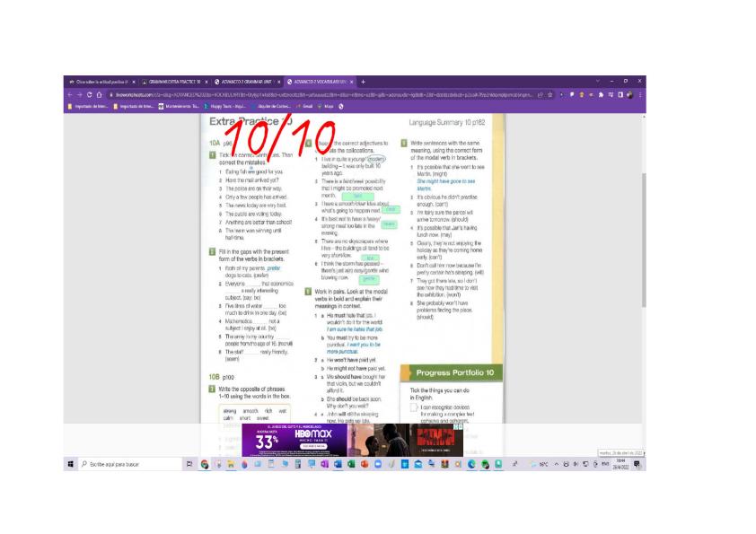Open the Chrome three-dot menu
The width and height of the screenshot is (756, 534).
640,95
